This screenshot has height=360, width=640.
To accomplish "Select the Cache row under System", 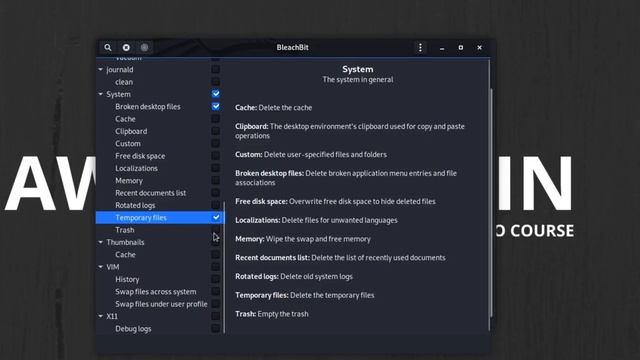I will coord(160,119).
